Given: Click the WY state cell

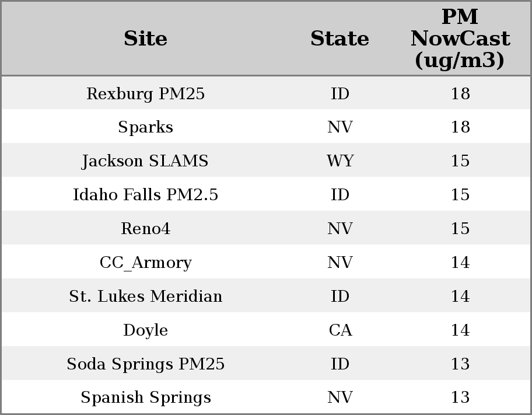Looking at the screenshot, I should tap(340, 161).
